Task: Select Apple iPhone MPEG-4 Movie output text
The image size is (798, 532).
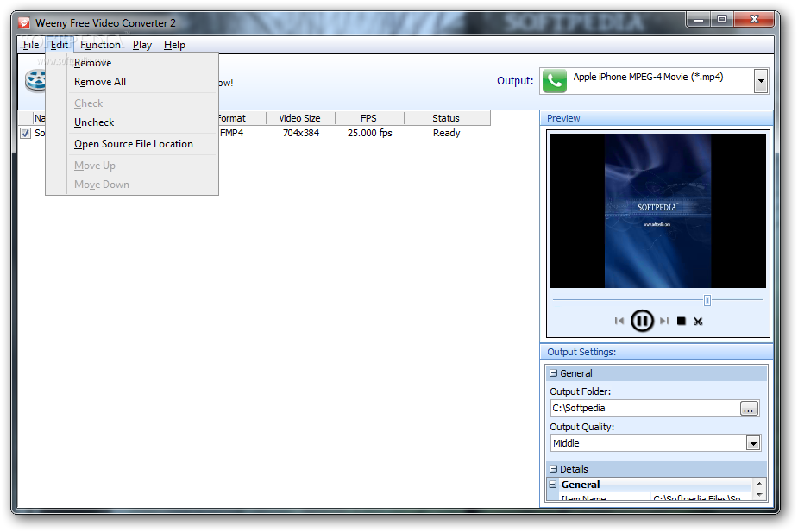Action: (x=648, y=77)
